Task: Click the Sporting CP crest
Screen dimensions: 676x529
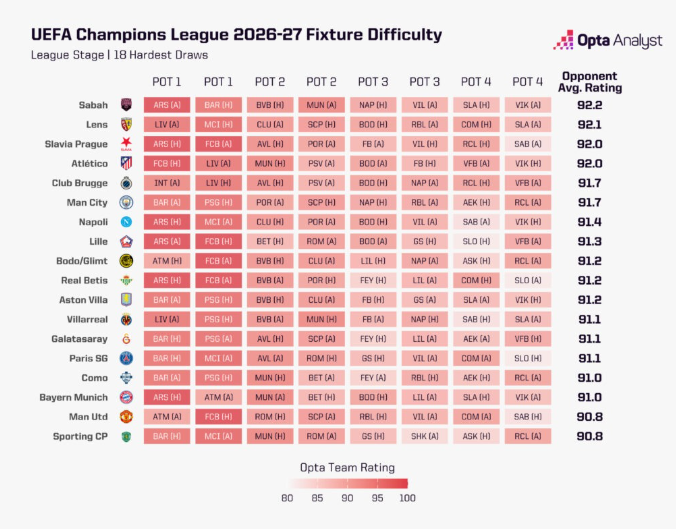Action: pos(126,436)
